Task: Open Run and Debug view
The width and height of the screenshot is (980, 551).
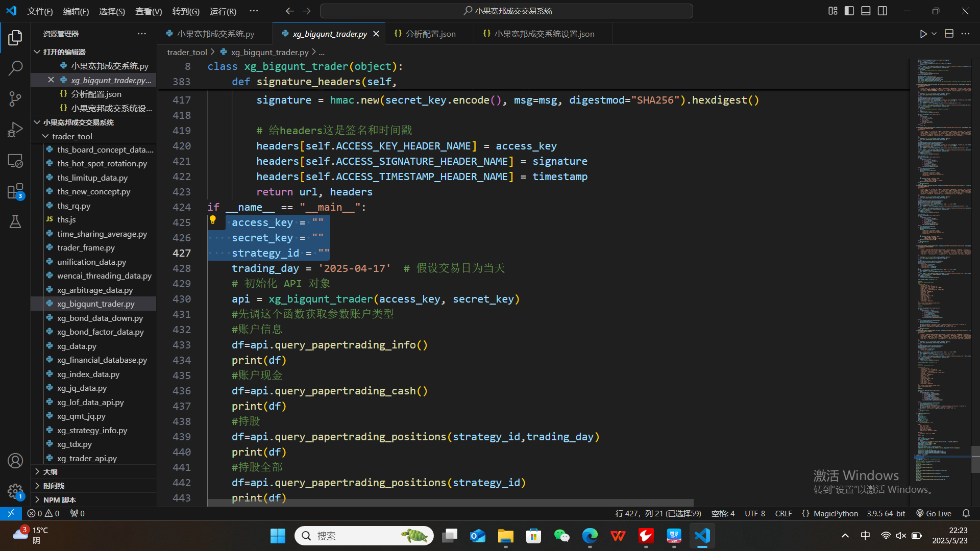Action: pyautogui.click(x=15, y=130)
